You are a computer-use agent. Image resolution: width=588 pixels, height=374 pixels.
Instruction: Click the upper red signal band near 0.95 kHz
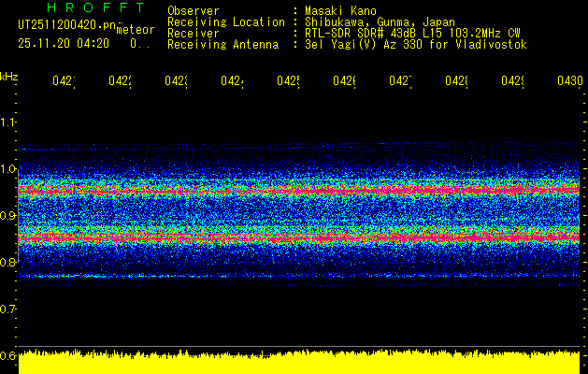[x=299, y=191]
